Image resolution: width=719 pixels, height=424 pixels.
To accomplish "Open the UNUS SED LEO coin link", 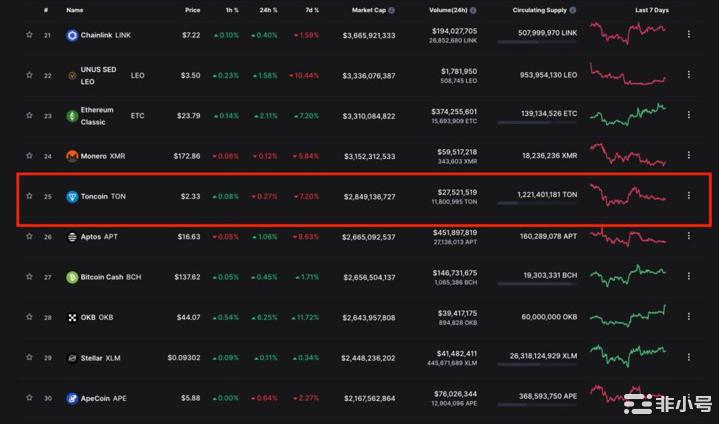I will (97, 75).
